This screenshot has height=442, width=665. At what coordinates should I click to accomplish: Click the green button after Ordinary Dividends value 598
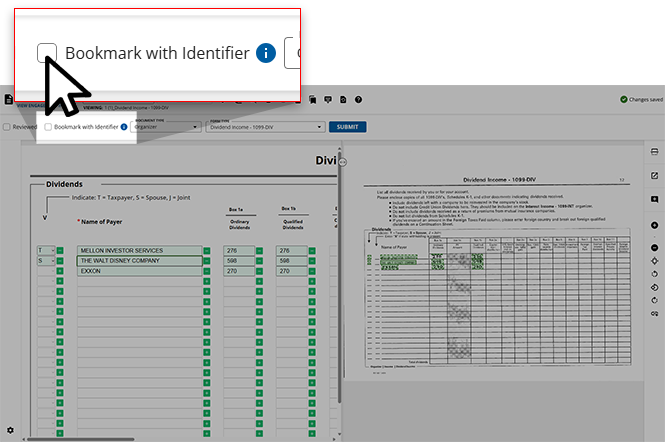point(259,261)
